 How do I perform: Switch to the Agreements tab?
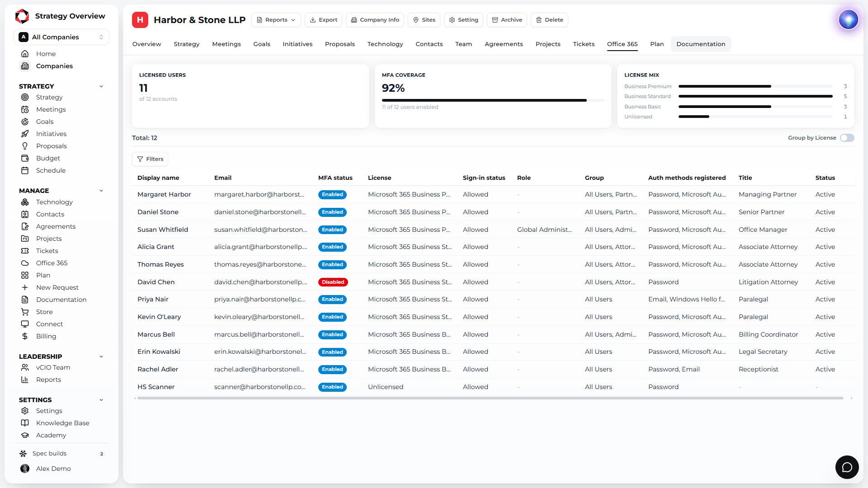click(504, 44)
